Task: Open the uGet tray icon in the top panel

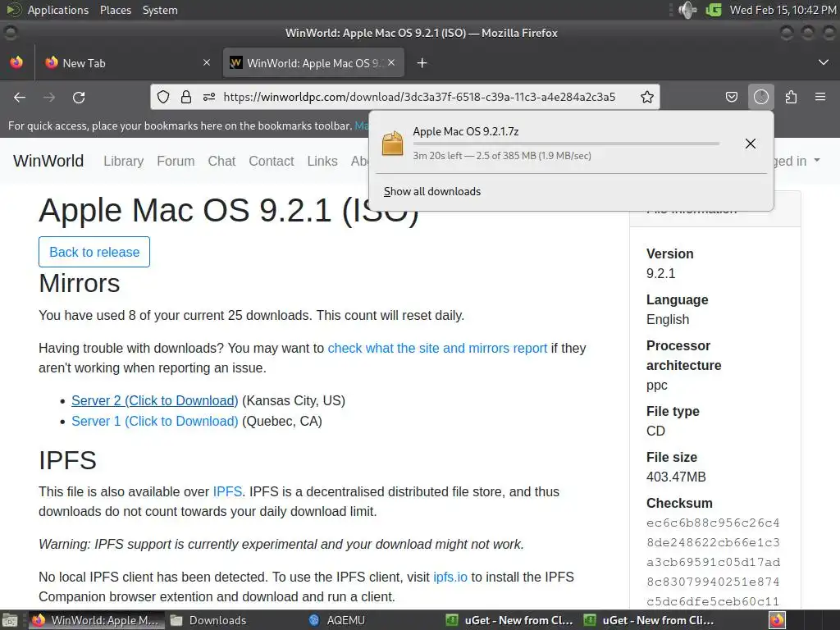Action: click(x=714, y=10)
